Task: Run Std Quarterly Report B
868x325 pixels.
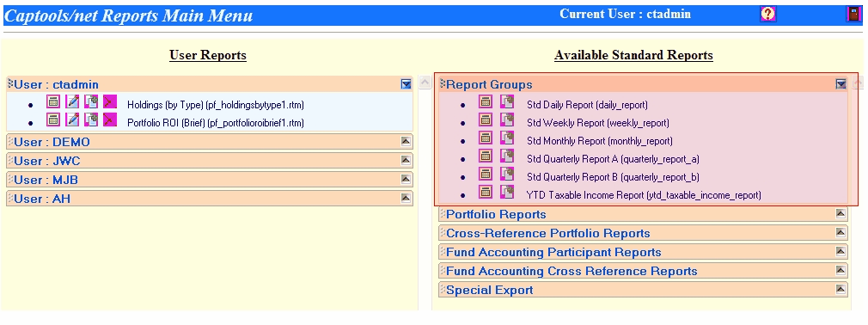Action: click(486, 174)
